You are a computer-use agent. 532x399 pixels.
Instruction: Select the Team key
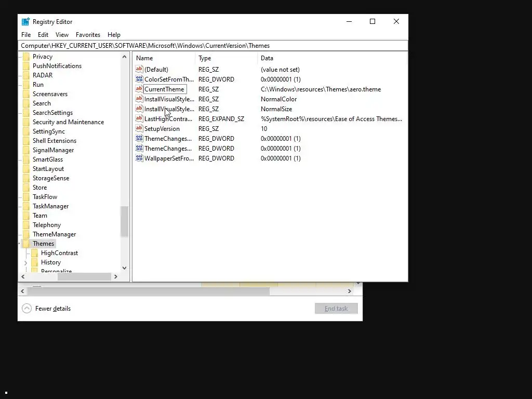[39, 216]
